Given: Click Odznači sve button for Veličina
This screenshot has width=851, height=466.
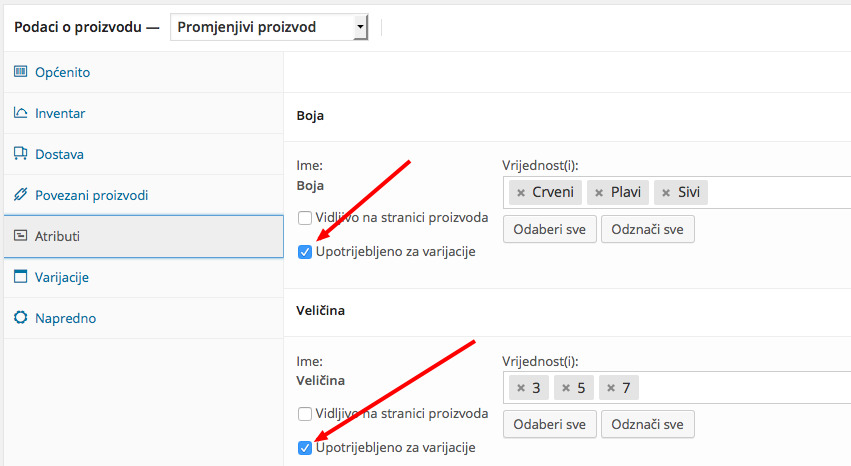Looking at the screenshot, I should 647,424.
